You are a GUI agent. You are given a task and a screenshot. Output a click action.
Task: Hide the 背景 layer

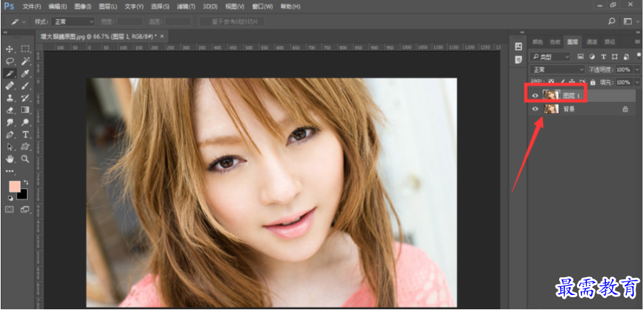tap(535, 109)
